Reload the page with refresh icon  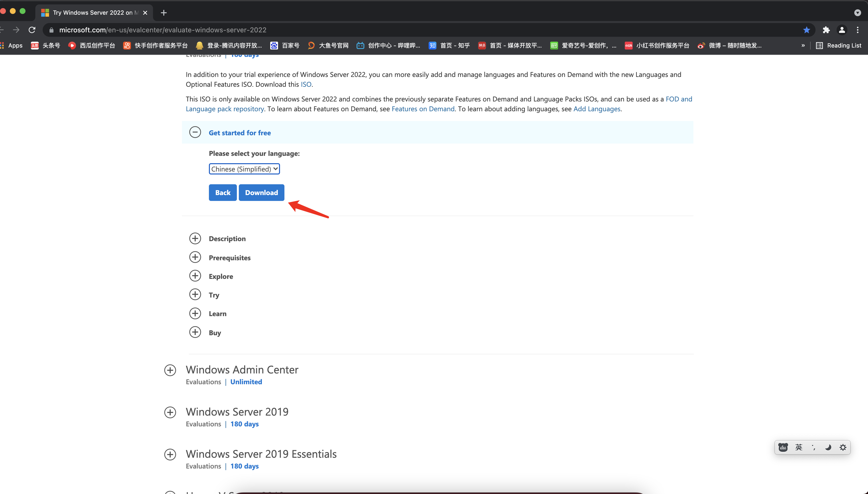[x=32, y=30]
